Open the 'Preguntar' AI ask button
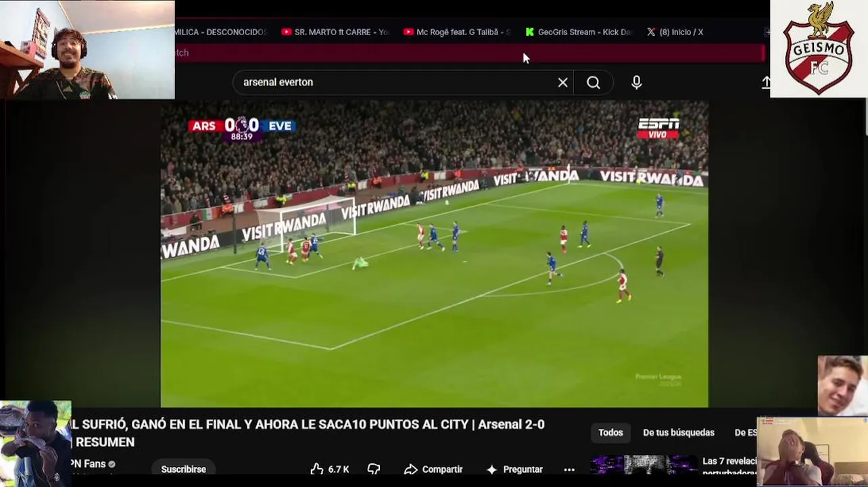 point(514,469)
